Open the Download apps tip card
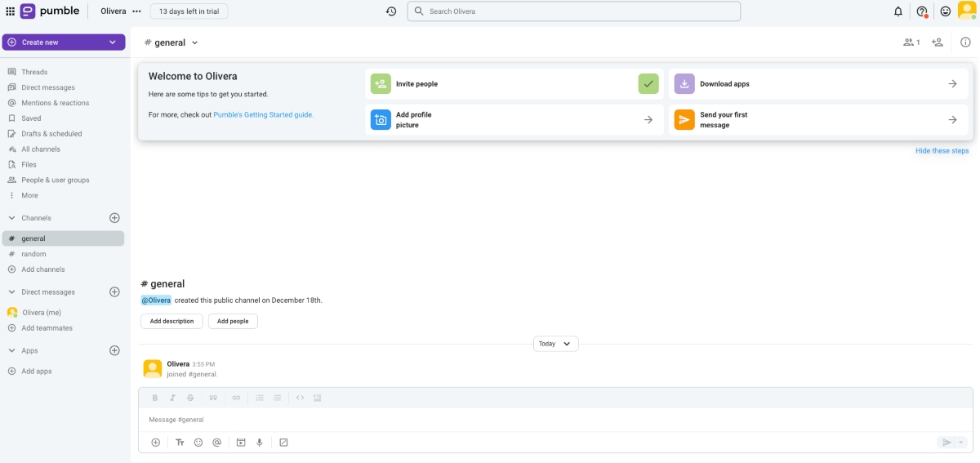Screen dimensions: 980x463 (818, 84)
